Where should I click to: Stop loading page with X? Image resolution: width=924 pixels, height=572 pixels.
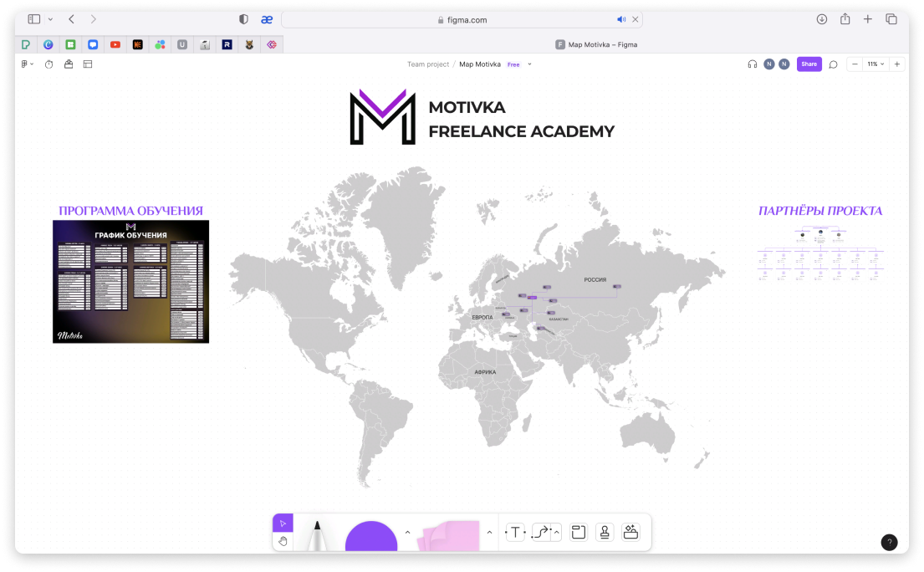[x=636, y=19]
